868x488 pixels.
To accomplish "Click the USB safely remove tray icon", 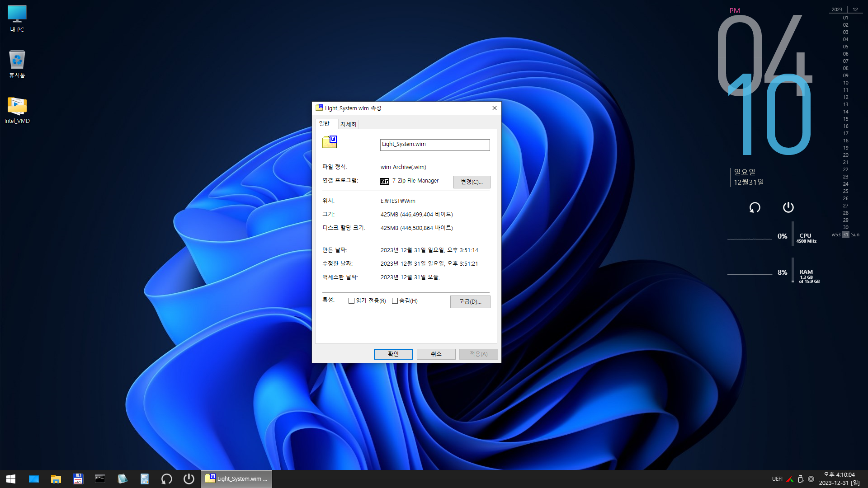I will [x=801, y=479].
